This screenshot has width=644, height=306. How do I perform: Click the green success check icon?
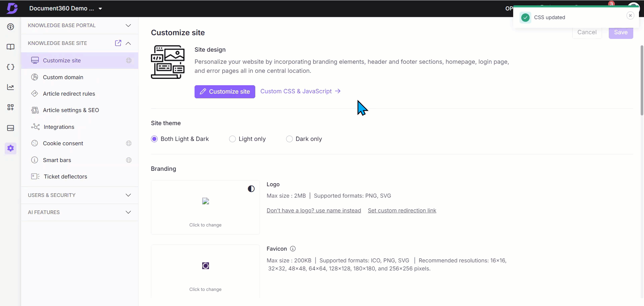pyautogui.click(x=526, y=17)
